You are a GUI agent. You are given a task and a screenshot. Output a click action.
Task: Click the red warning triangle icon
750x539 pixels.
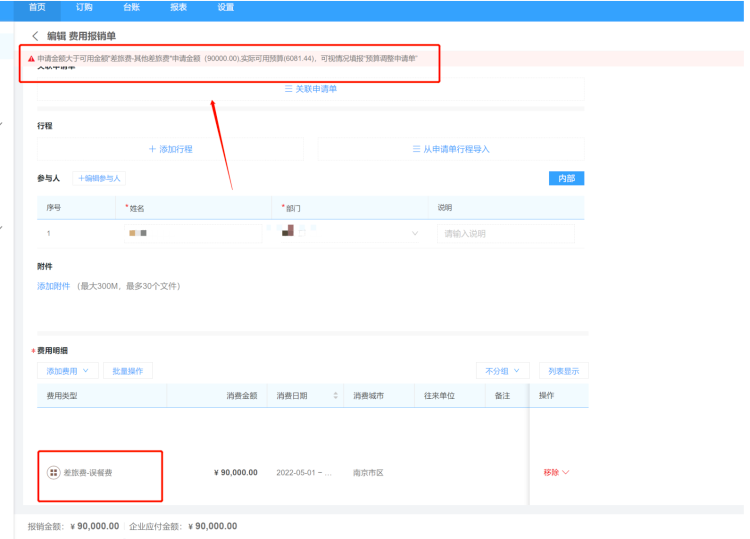pos(31,59)
